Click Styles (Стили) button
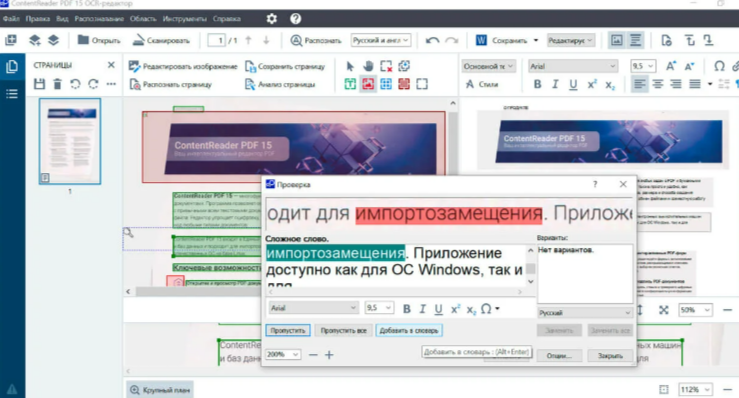Viewport: 739px width, 398px height. click(x=482, y=84)
